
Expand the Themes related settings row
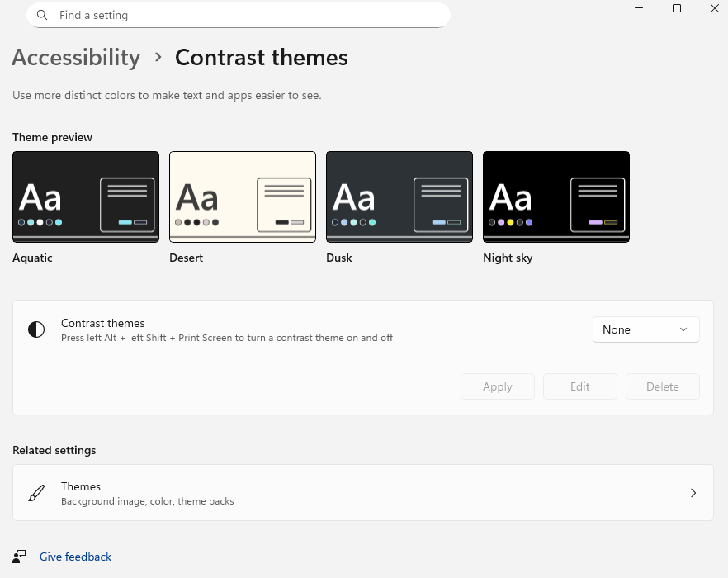(363, 493)
